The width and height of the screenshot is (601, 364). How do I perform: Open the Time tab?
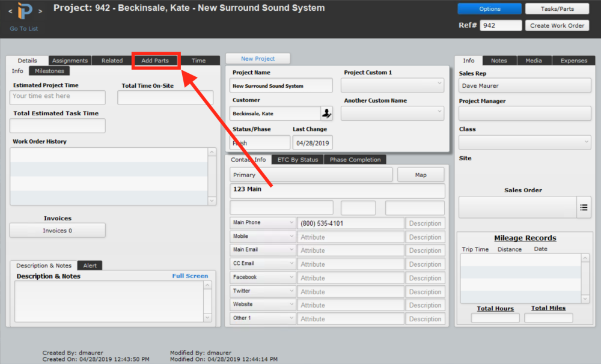(198, 61)
